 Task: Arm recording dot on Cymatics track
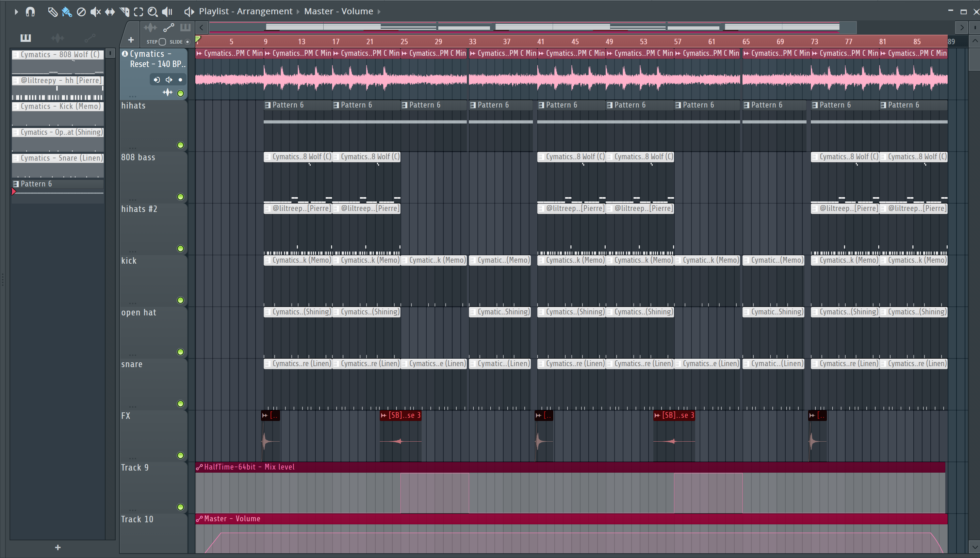click(x=180, y=80)
